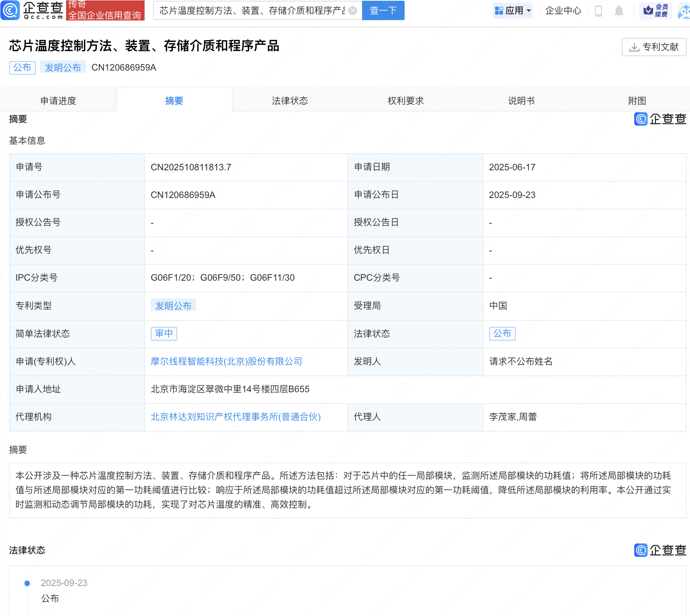Clear the search box with the X icon
This screenshot has height=616, width=690.
pos(353,11)
